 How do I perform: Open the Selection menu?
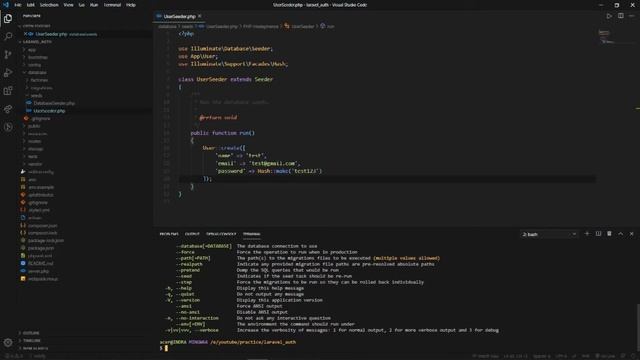pos(49,5)
